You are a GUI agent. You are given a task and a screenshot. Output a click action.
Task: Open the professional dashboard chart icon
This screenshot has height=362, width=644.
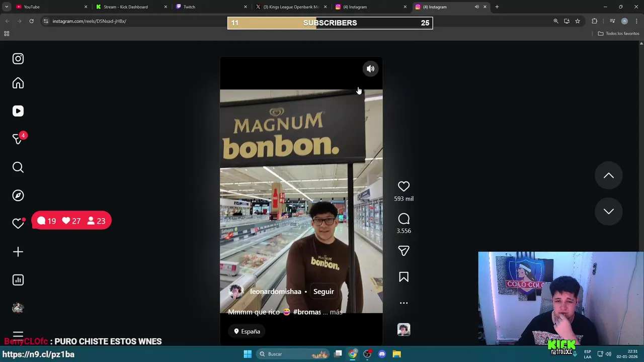pyautogui.click(x=18, y=280)
